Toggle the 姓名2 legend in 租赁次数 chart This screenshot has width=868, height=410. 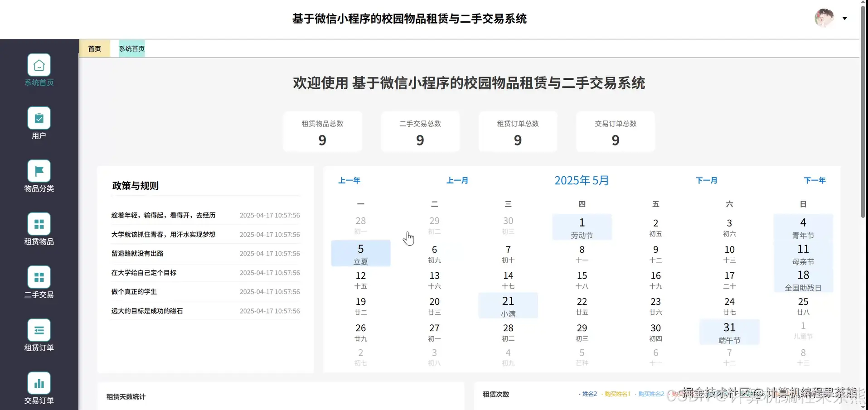pyautogui.click(x=589, y=394)
